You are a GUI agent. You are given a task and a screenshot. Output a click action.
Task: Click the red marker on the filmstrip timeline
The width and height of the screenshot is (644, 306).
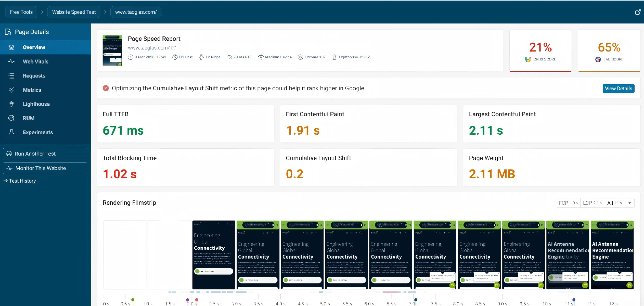pyautogui.click(x=197, y=300)
